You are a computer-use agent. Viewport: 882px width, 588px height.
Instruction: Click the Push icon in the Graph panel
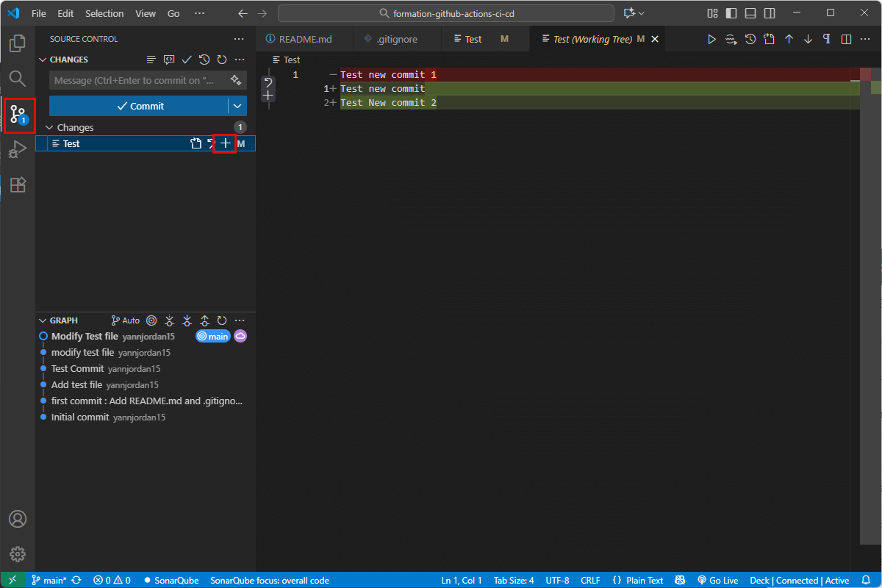[x=204, y=320]
